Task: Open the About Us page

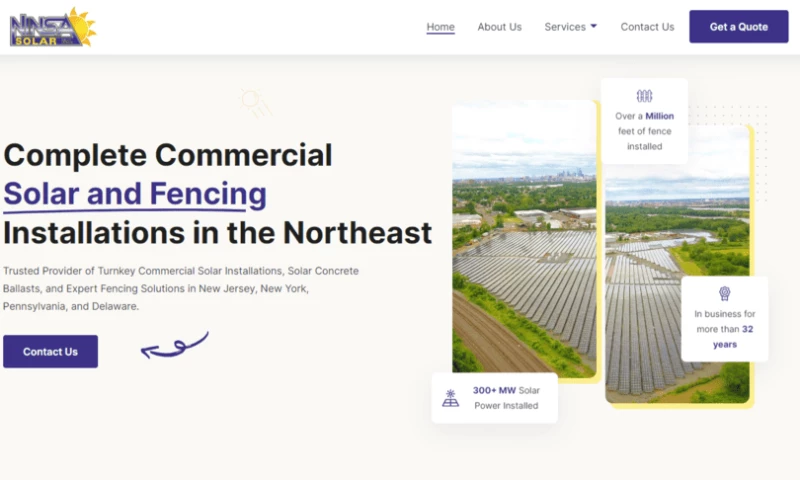Action: click(x=499, y=27)
